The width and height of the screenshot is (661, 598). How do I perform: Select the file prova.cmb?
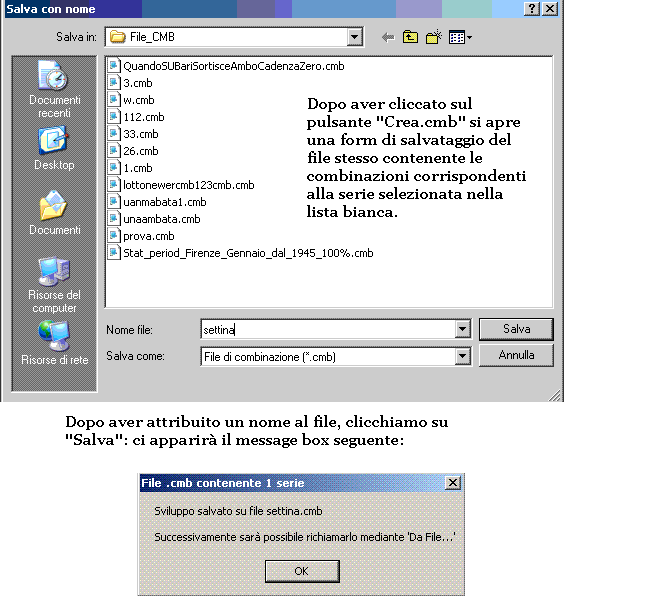[148, 236]
